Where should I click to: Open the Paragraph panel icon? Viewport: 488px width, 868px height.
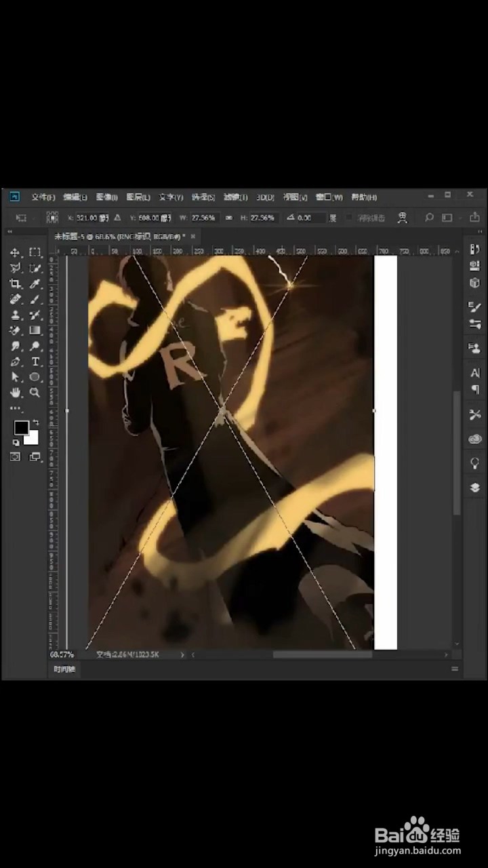pos(474,389)
